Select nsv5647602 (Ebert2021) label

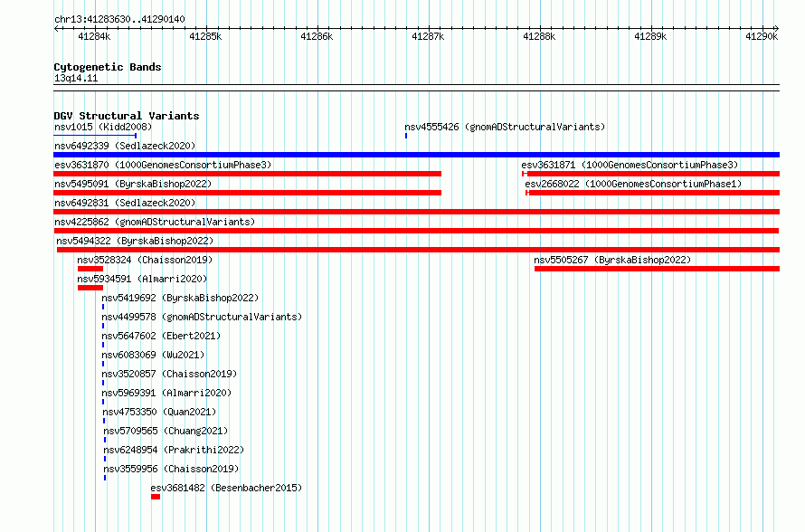coord(161,336)
